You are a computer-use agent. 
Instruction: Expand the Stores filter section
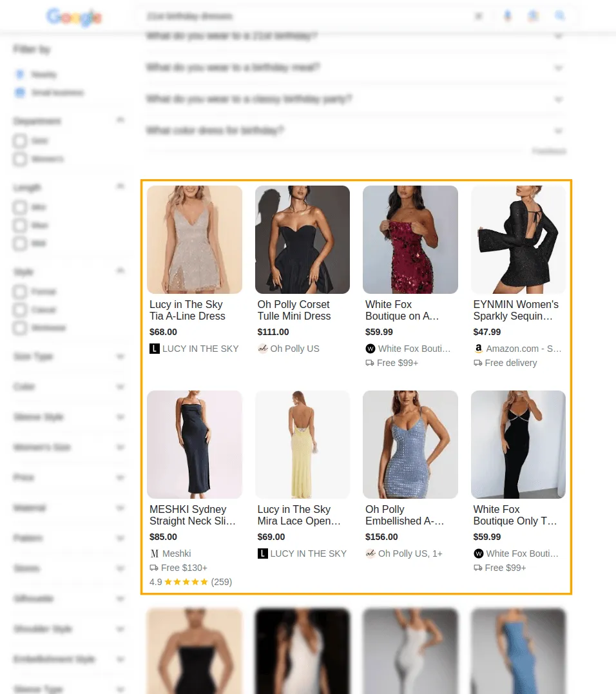120,568
